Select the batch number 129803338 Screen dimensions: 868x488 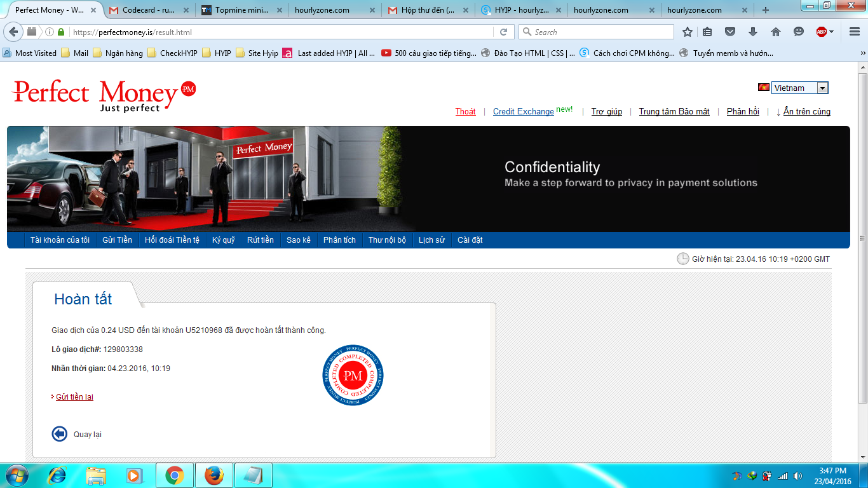tap(123, 349)
